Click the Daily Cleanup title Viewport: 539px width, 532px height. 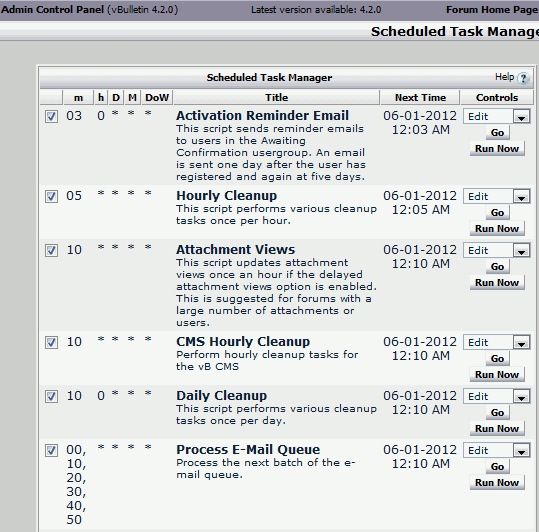(x=222, y=396)
